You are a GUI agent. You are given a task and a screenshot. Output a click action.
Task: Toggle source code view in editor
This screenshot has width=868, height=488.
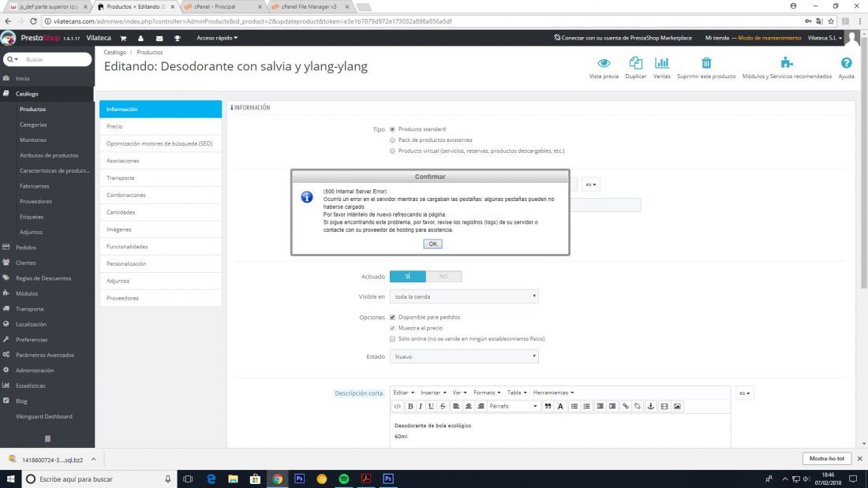pyautogui.click(x=398, y=406)
